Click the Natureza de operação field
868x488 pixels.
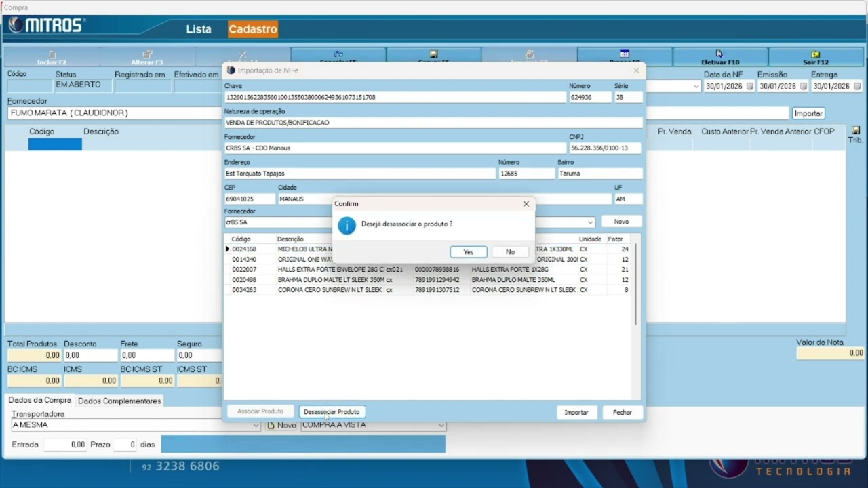tap(433, 123)
